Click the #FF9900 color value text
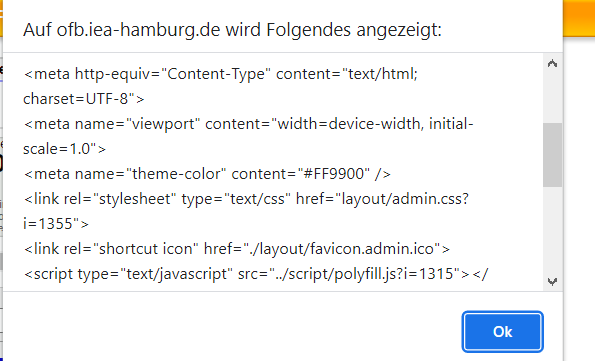The width and height of the screenshot is (595, 361). (334, 174)
